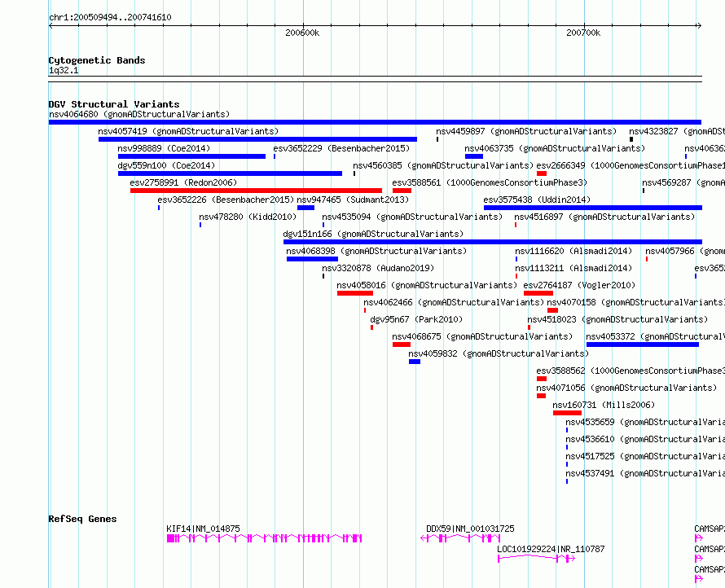This screenshot has width=725, height=588.
Task: Click the nsv4057966 variant label
Action: pyautogui.click(x=685, y=251)
